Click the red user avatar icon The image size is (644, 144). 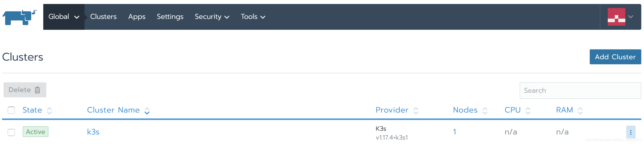(616, 17)
